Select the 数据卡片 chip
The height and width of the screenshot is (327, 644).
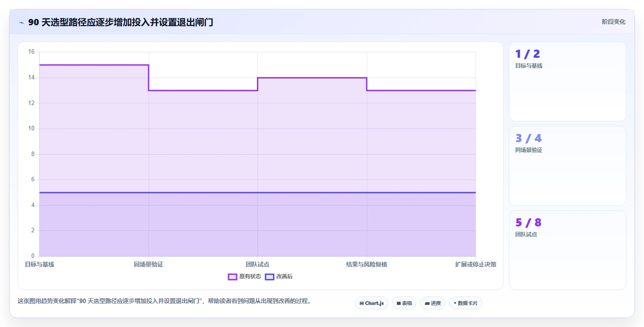[x=466, y=303]
